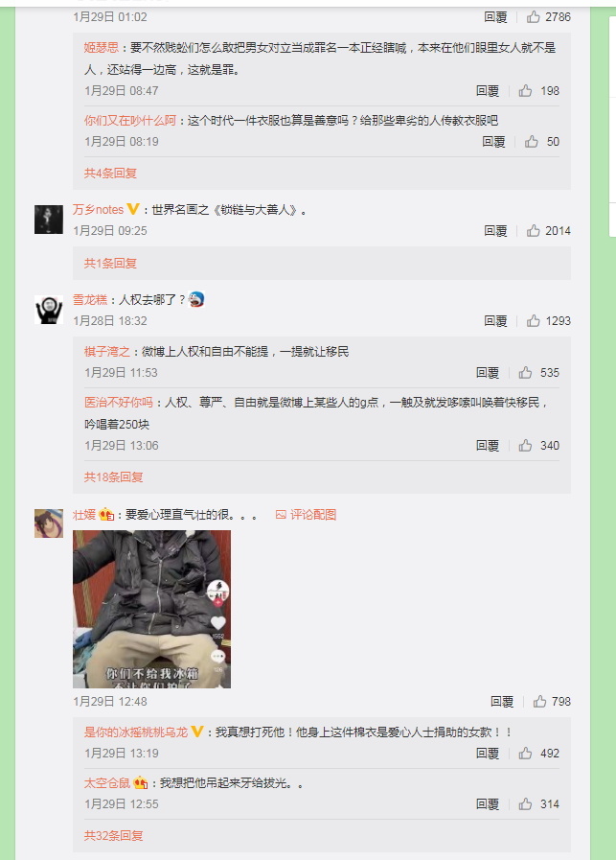Open 万乡notes user avatar
Screen dimensions: 616x860
click(x=49, y=220)
